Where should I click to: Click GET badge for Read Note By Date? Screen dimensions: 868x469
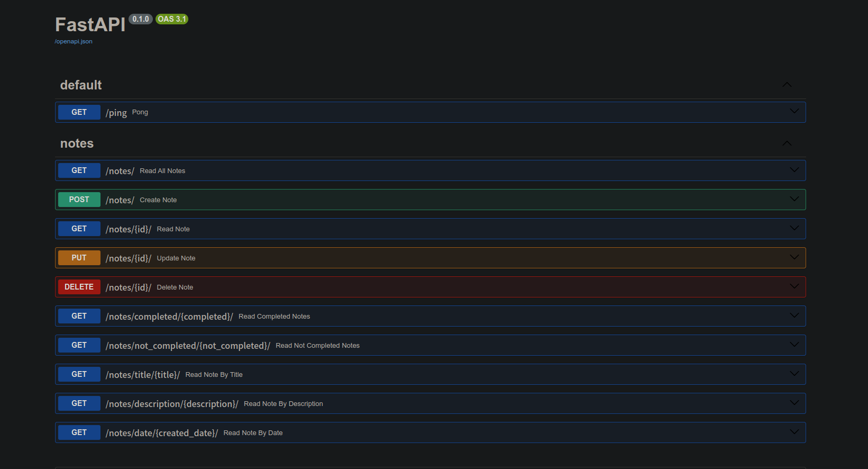[79, 432]
